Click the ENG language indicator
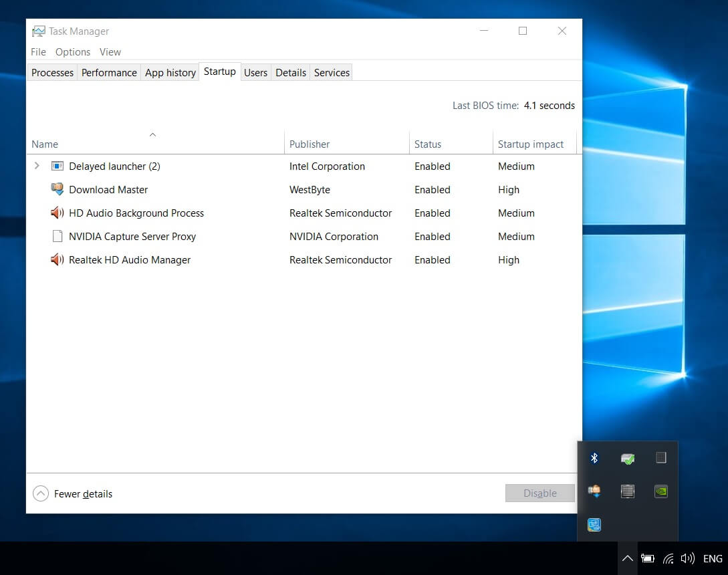This screenshot has width=728, height=575. click(713, 558)
